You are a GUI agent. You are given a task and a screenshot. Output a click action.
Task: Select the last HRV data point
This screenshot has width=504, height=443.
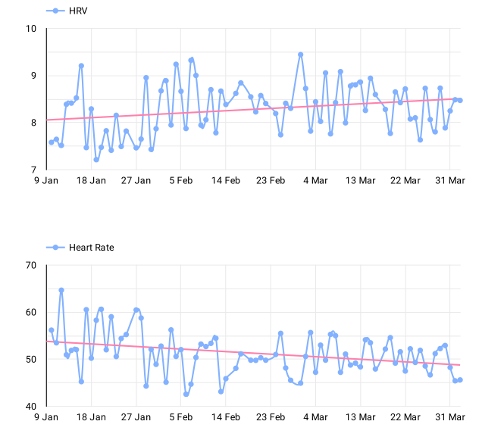point(460,101)
